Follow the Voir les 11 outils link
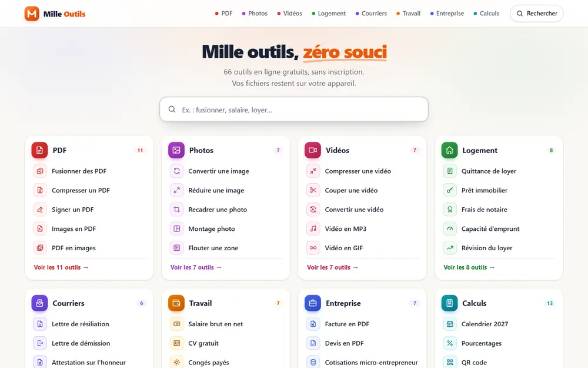This screenshot has width=588, height=368. point(61,267)
